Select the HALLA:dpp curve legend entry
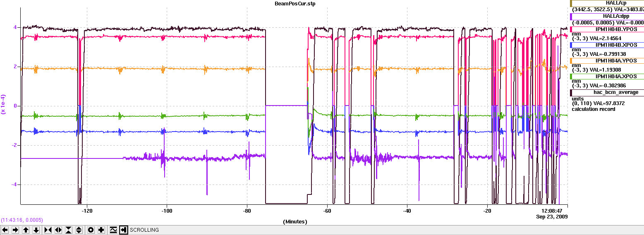The height and width of the screenshot is (235, 644). [x=608, y=16]
